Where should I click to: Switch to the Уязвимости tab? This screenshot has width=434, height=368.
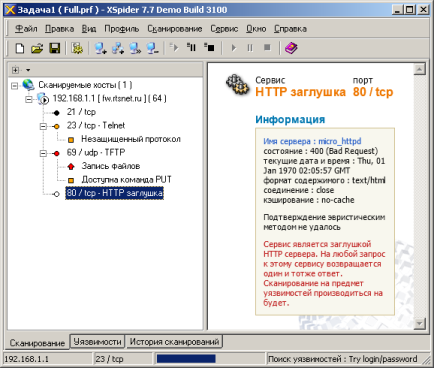pyautogui.click(x=97, y=342)
